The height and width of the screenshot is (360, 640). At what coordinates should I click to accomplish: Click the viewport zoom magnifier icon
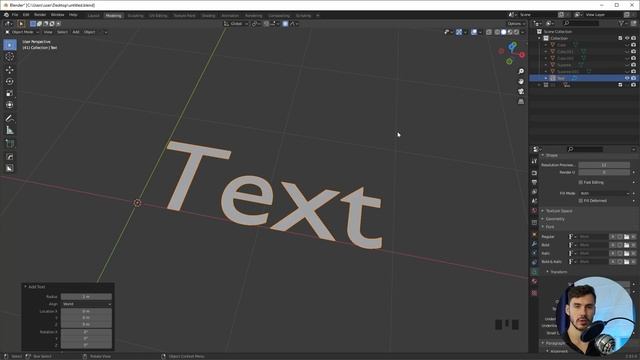[x=521, y=71]
